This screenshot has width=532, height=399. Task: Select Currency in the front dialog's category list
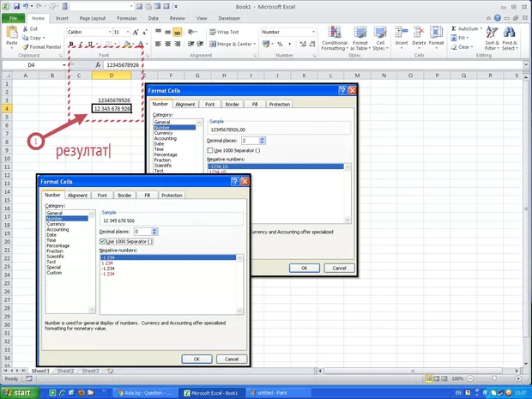coord(56,224)
